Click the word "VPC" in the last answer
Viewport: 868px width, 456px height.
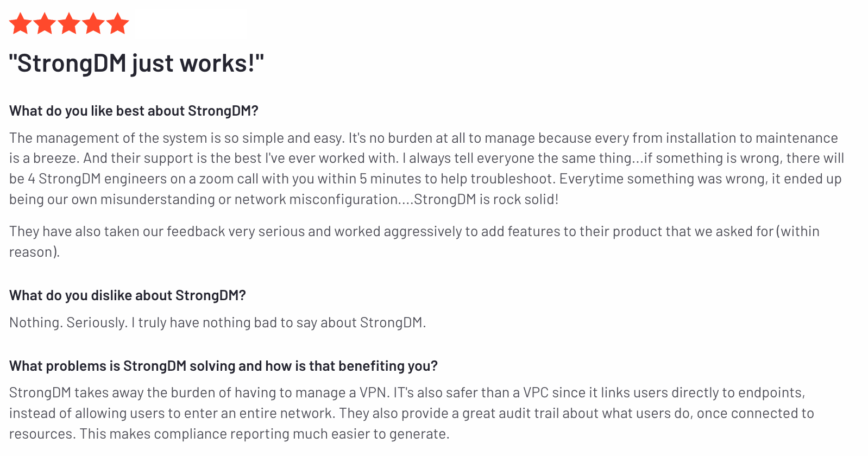(536, 392)
